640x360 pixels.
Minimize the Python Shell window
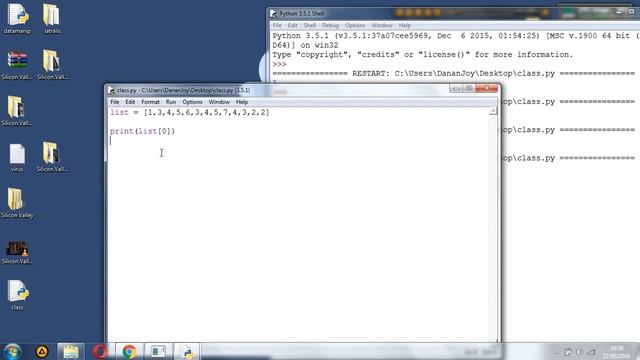[619, 12]
